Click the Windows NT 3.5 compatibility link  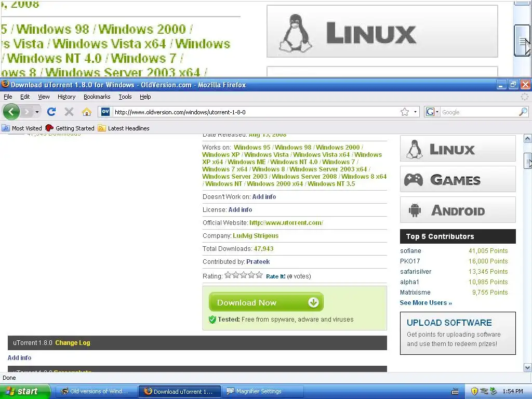tap(331, 183)
